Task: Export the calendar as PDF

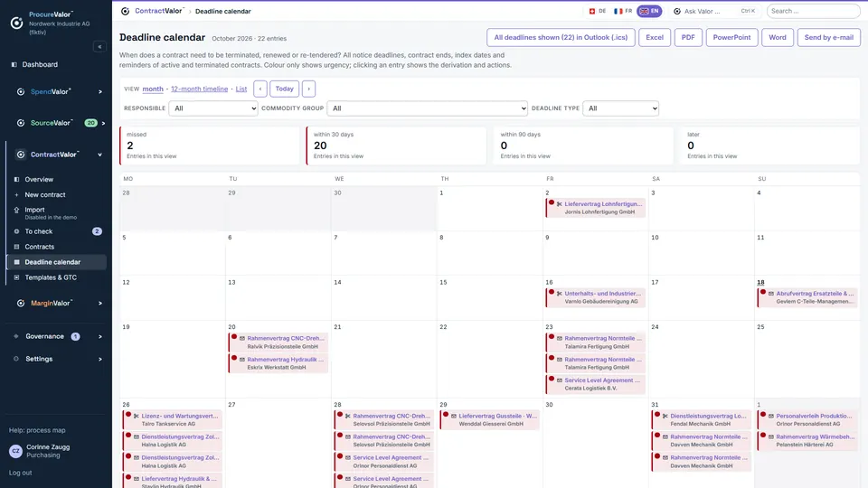Action: click(x=688, y=38)
